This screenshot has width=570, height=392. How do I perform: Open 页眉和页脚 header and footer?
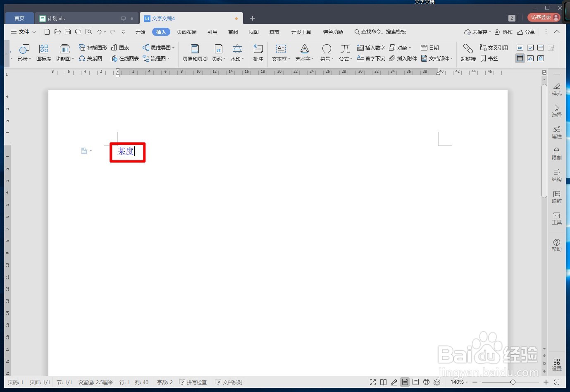pyautogui.click(x=195, y=53)
